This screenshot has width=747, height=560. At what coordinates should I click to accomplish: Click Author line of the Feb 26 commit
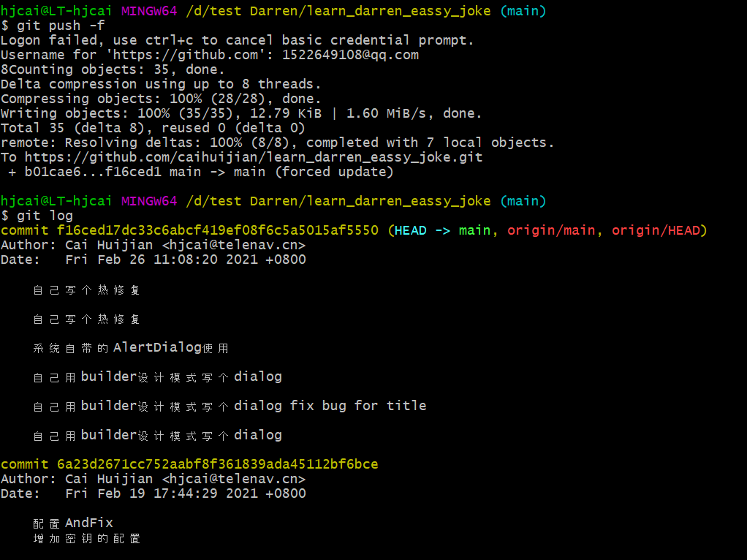pos(153,246)
